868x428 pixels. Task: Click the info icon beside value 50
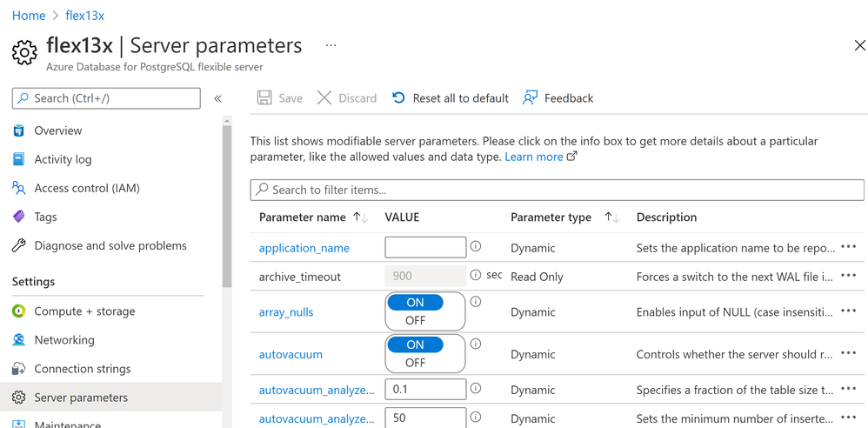(476, 417)
